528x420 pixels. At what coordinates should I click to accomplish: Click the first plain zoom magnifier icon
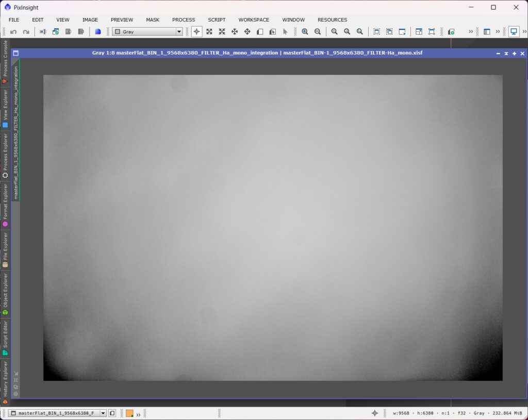[334, 31]
